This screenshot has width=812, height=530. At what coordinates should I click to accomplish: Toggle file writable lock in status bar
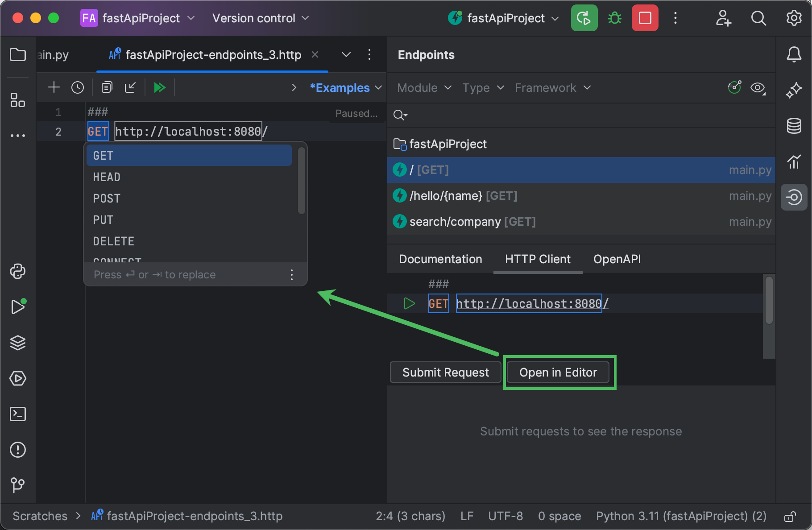[x=789, y=516]
